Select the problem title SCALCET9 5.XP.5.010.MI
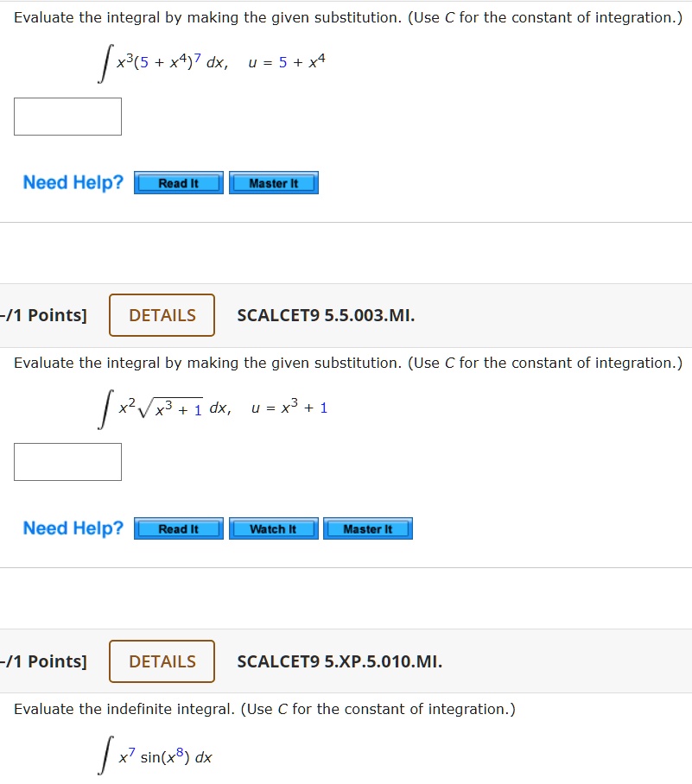Viewport: 692px width, 784px height. click(x=340, y=661)
